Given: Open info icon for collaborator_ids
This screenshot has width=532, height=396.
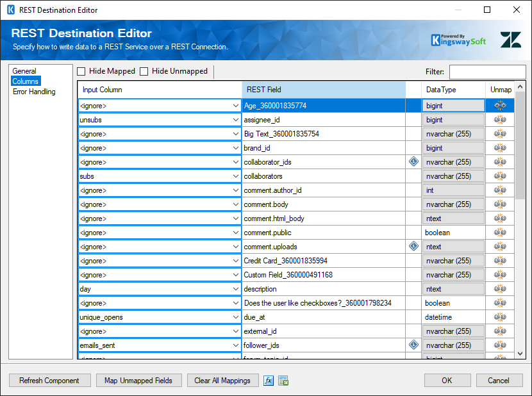Looking at the screenshot, I should 413,161.
